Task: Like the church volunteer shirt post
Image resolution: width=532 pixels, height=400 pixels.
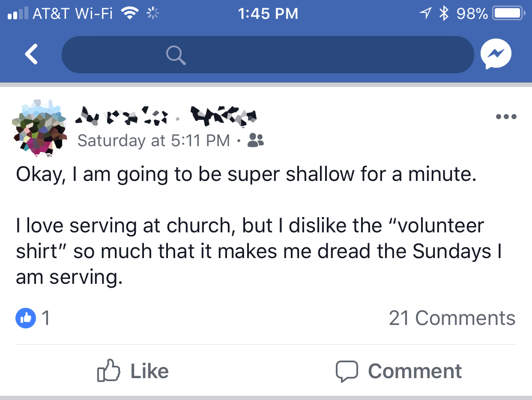Action: tap(133, 371)
